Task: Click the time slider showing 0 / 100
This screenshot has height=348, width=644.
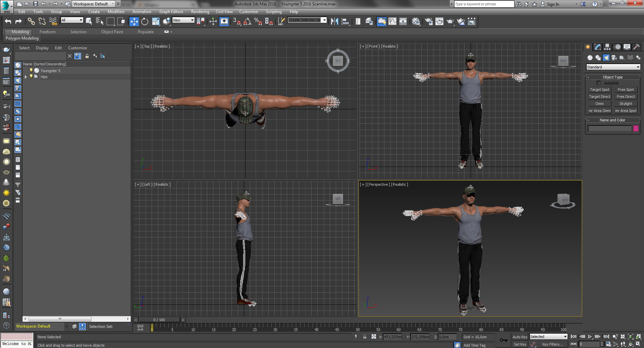Action: (x=159, y=320)
